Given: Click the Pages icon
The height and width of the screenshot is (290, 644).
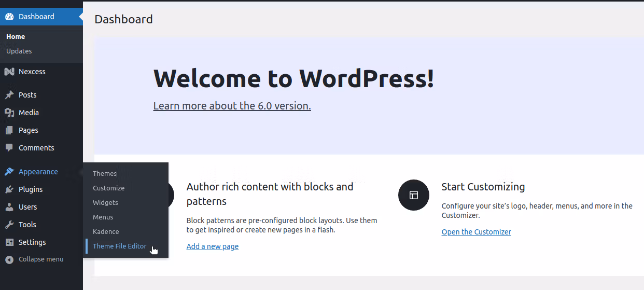Looking at the screenshot, I should [x=9, y=130].
